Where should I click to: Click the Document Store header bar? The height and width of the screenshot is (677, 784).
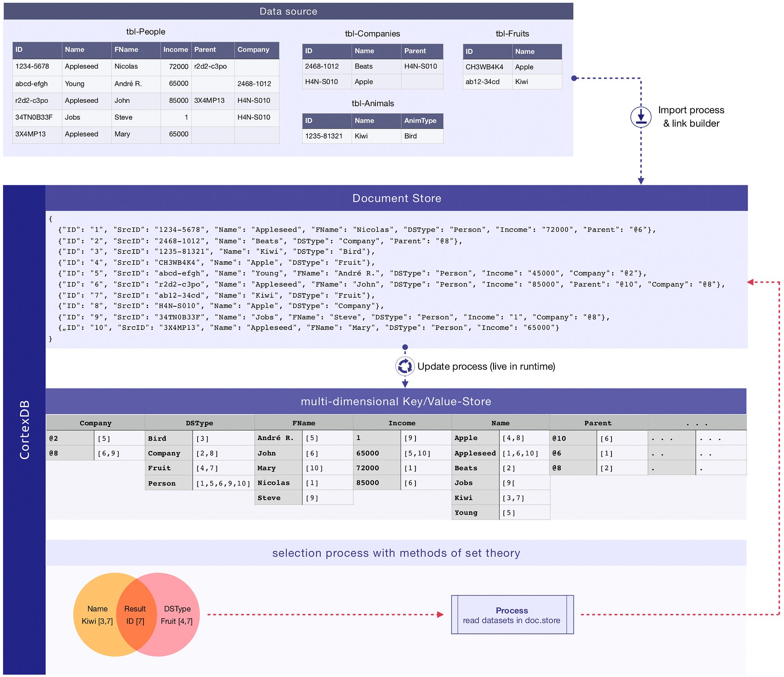click(396, 198)
